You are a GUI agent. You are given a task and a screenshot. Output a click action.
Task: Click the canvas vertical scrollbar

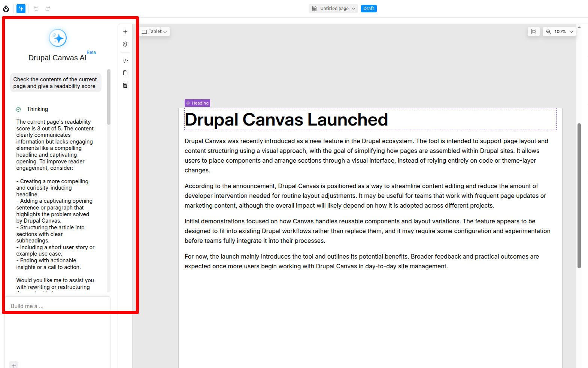(579, 196)
